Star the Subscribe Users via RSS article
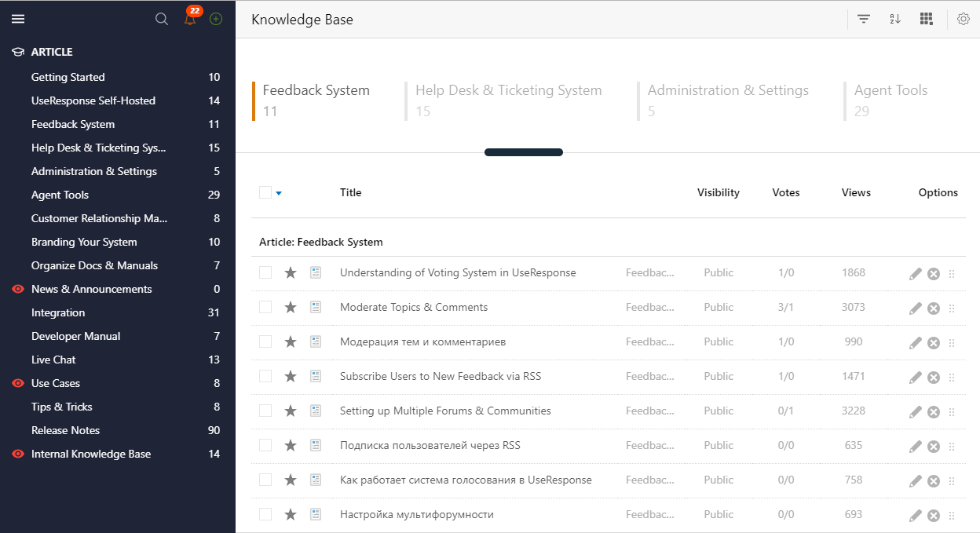This screenshot has height=533, width=980. click(291, 376)
